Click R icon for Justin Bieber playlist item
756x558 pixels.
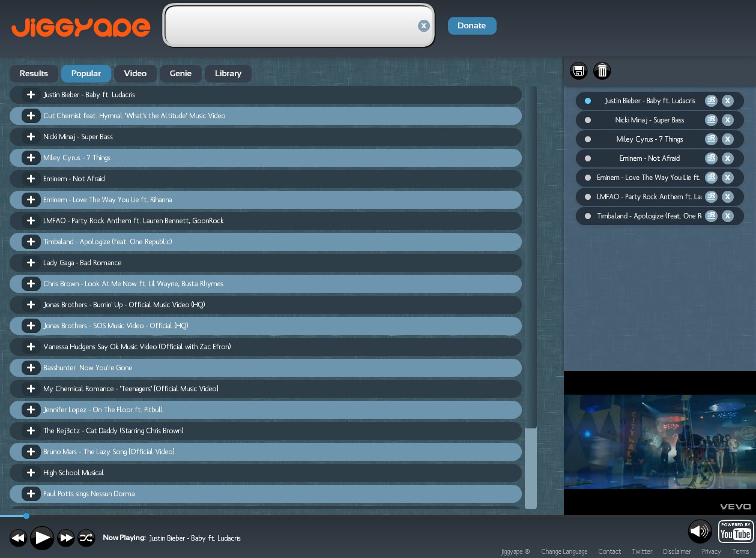(711, 101)
